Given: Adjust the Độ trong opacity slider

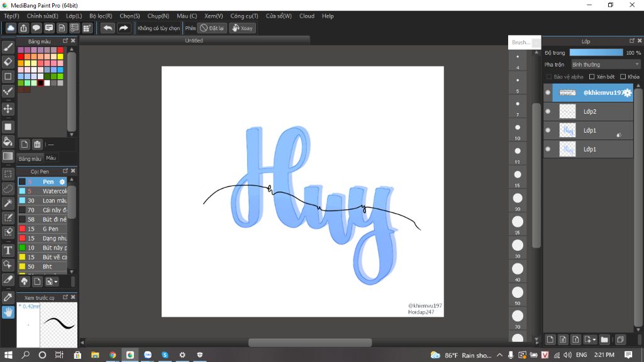Looking at the screenshot, I should (x=596, y=53).
